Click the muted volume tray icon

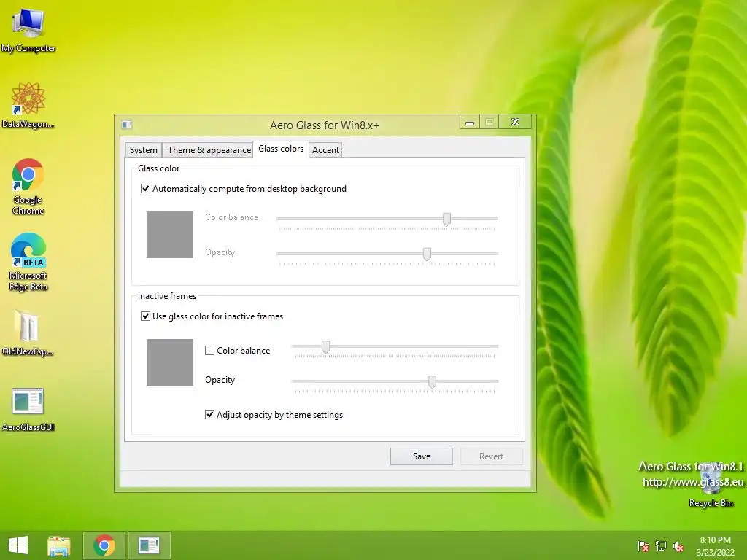[x=678, y=546]
